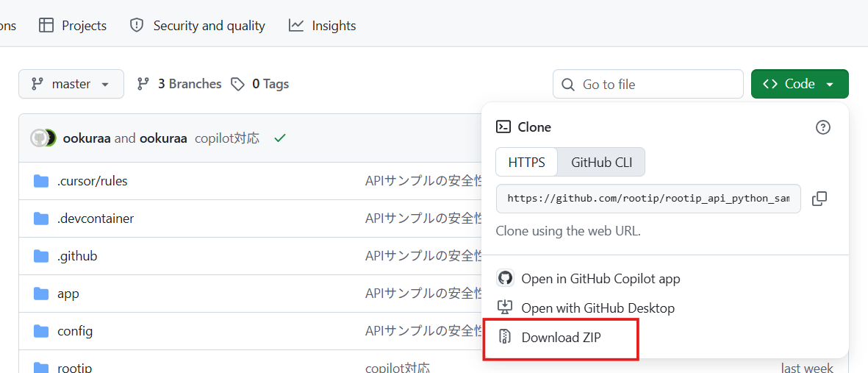The height and width of the screenshot is (373, 868).
Task: Select the HTTPS clone tab
Action: point(526,163)
